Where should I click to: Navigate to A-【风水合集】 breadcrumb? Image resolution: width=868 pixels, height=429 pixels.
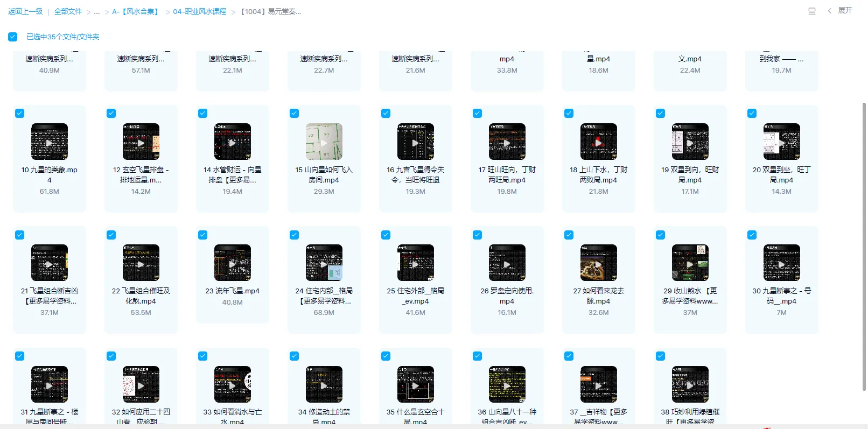[136, 12]
